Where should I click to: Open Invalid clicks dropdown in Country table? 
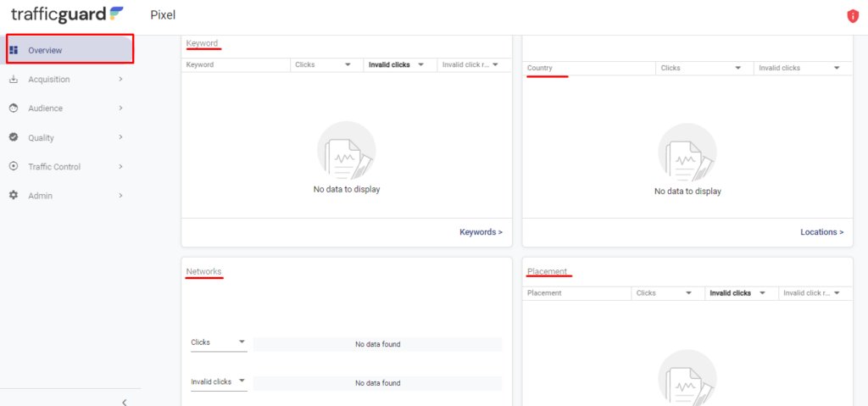tap(837, 68)
